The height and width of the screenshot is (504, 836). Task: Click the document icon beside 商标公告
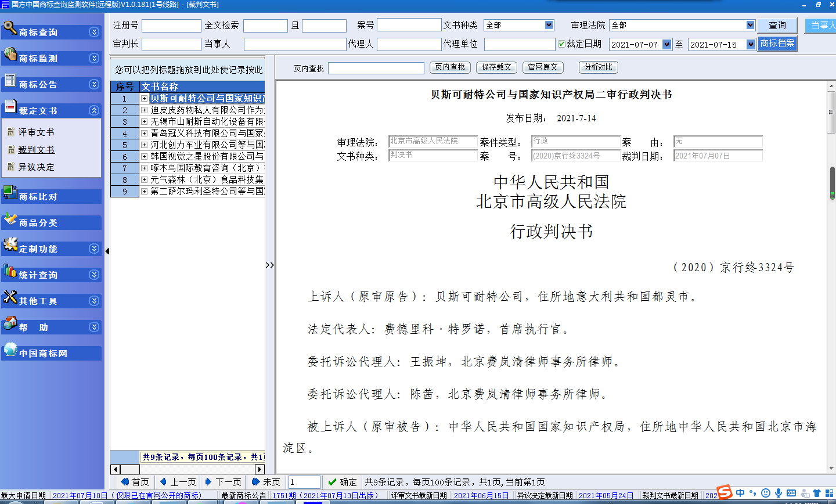(x=10, y=81)
